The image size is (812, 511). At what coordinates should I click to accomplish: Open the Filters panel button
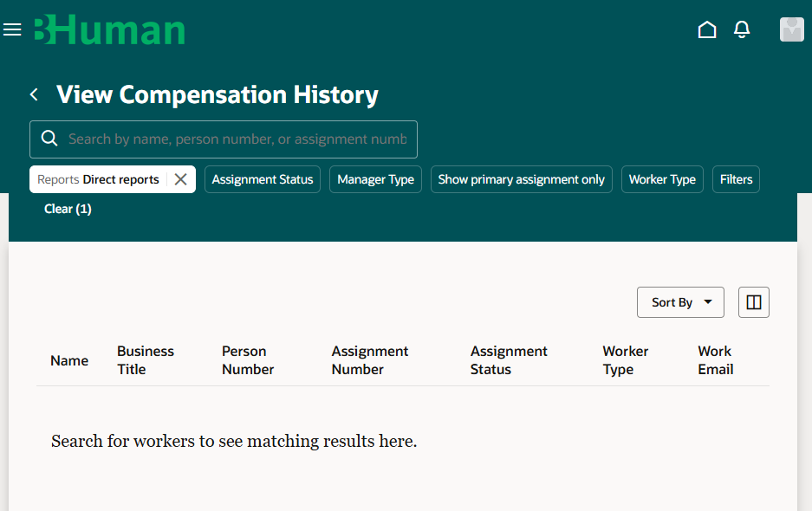(736, 179)
